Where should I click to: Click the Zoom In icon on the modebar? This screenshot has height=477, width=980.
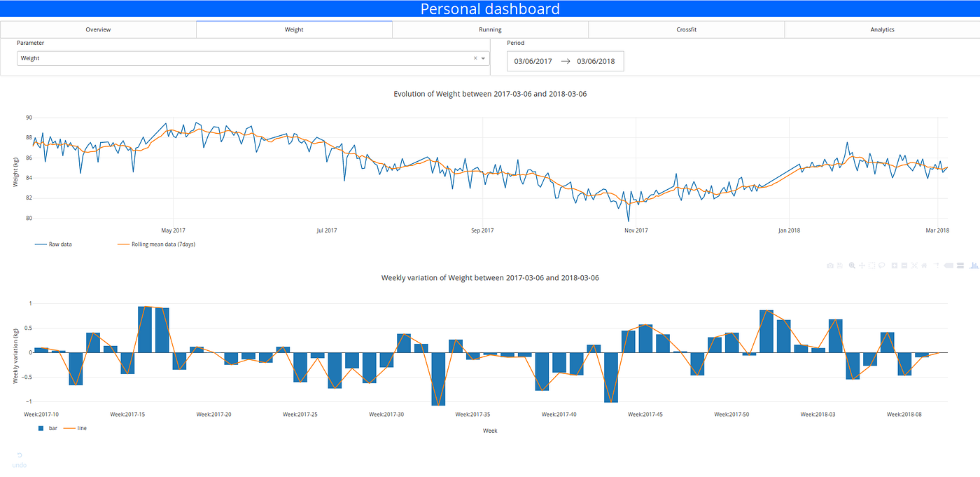pyautogui.click(x=894, y=265)
